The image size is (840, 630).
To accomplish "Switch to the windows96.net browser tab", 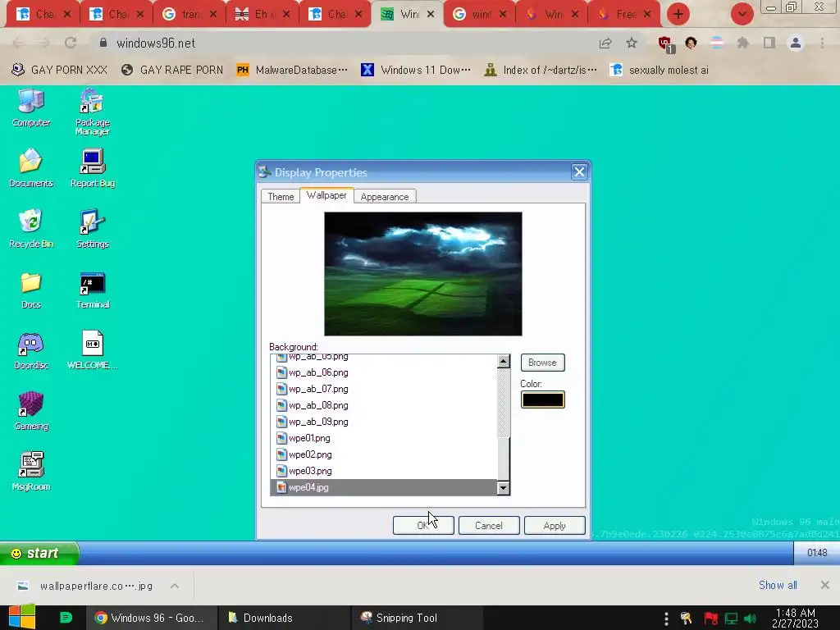I will point(407,14).
